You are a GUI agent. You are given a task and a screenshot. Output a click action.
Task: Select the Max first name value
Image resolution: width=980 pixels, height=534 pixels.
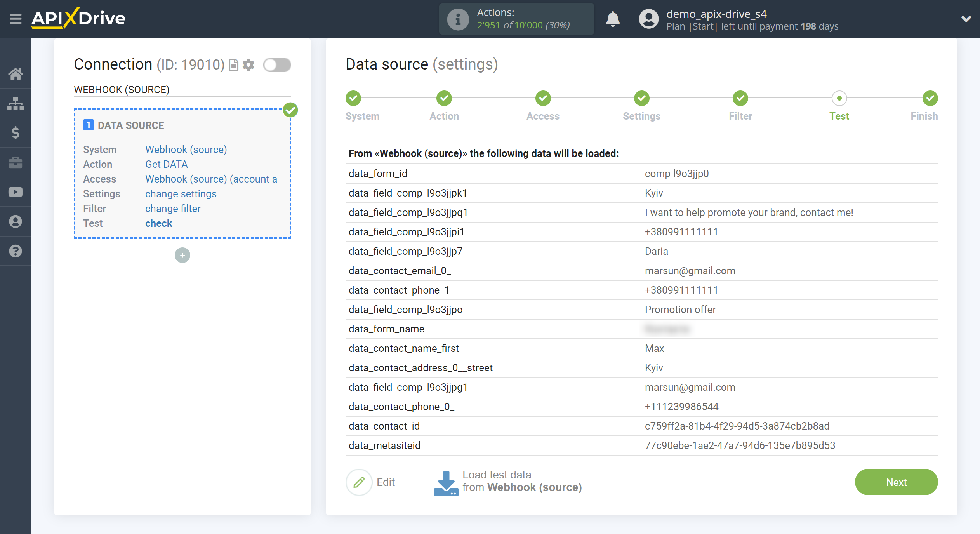click(x=655, y=348)
